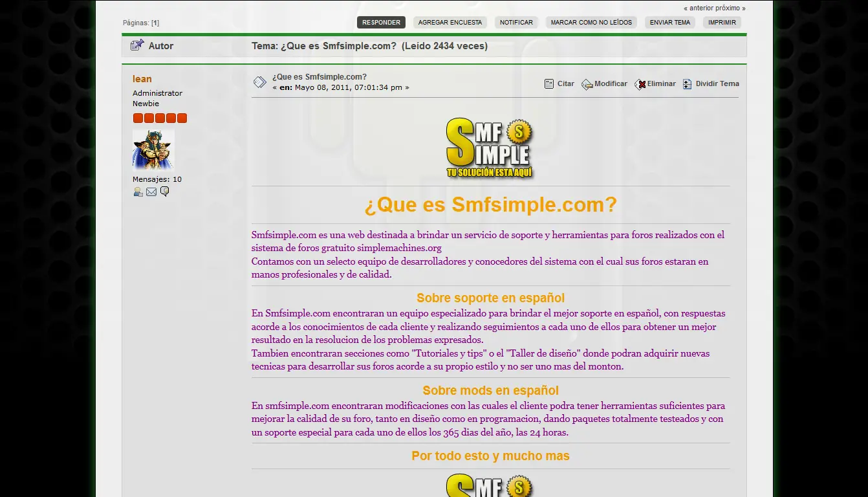Click the RESPONDER button

pos(381,22)
